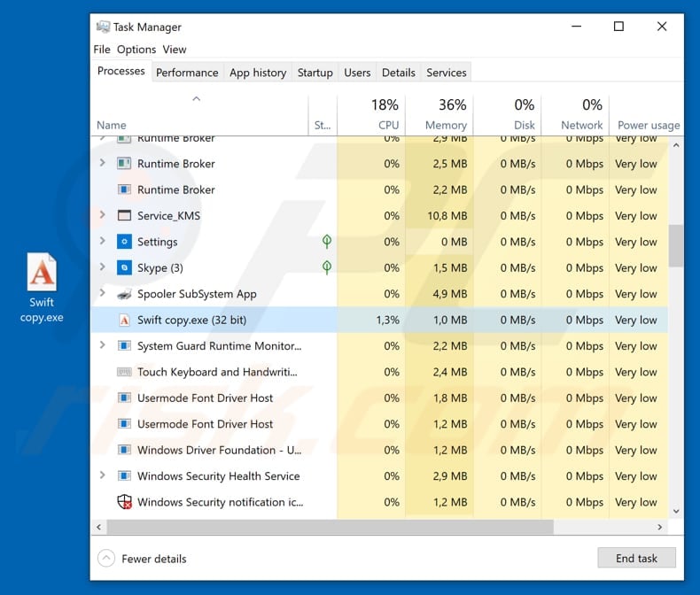Sort by the Memory column header
Image resolution: width=700 pixels, height=595 pixels.
tap(439, 115)
